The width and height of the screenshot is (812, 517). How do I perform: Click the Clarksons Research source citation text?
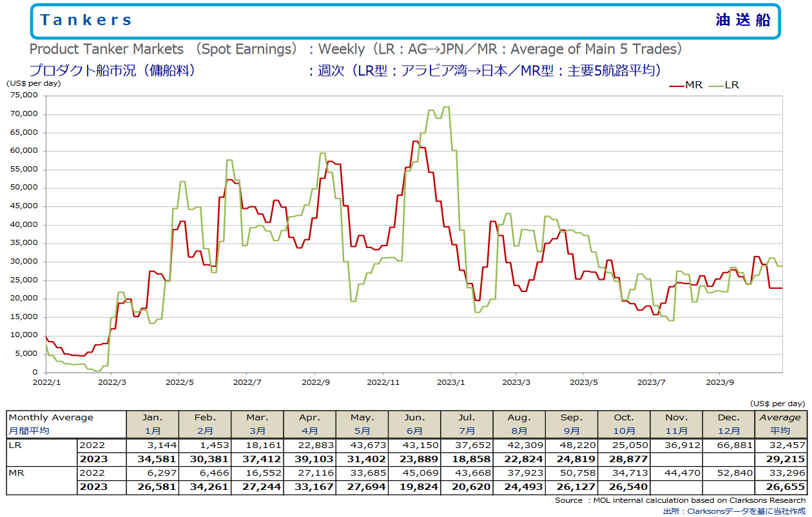(680, 500)
